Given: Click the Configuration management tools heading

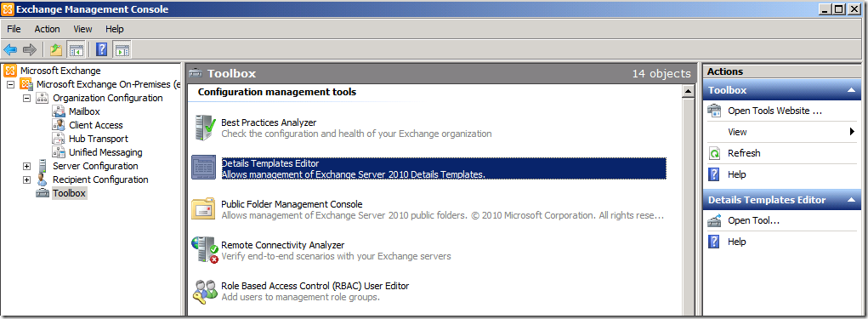Looking at the screenshot, I should [277, 92].
